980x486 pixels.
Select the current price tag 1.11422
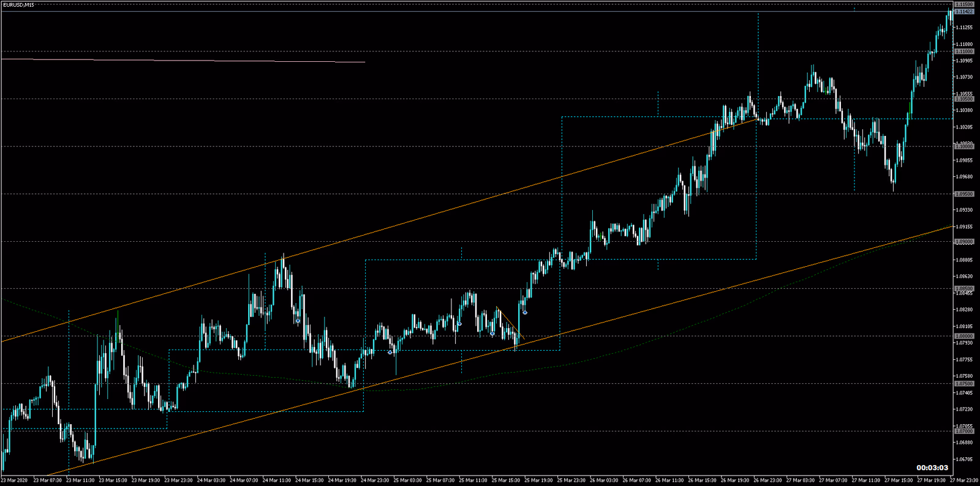click(964, 12)
